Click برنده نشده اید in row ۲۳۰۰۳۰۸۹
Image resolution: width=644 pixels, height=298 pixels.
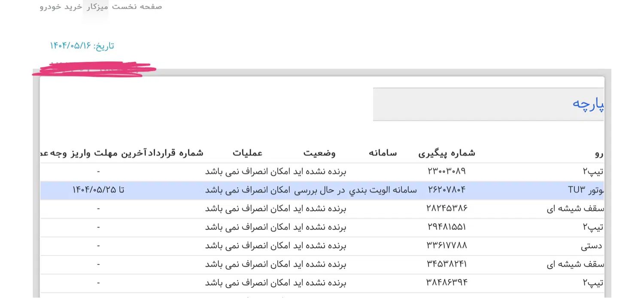[319, 171]
